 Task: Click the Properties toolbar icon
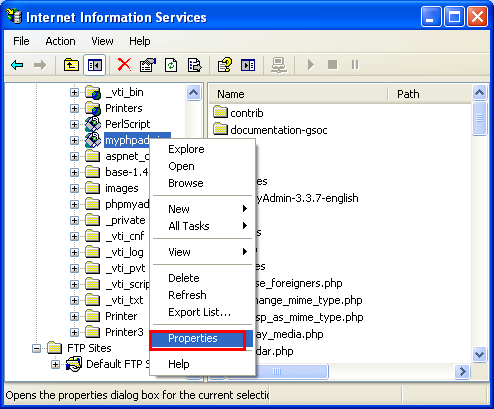(x=148, y=65)
